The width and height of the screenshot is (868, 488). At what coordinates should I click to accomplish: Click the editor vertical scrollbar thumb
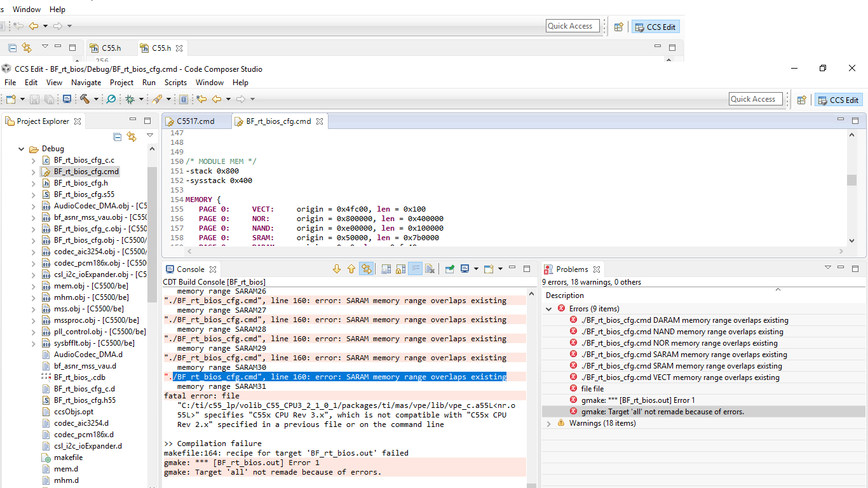(x=851, y=180)
